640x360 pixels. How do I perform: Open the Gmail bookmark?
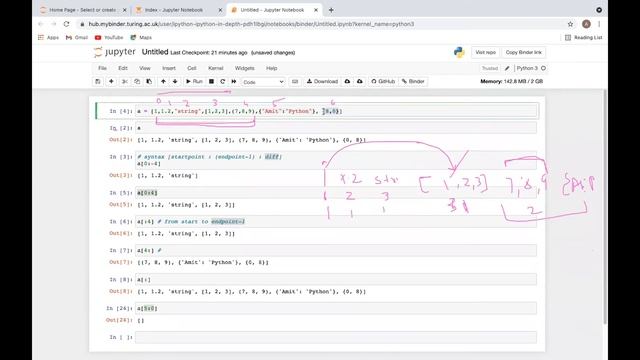pos(77,38)
